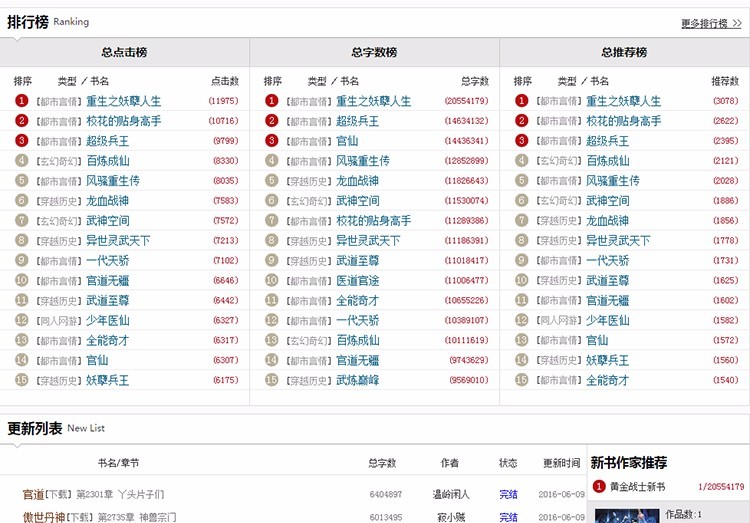Open 一代天骄 in the 总推荐榜 list
Viewport: 750px width, 523px height.
pos(608,261)
